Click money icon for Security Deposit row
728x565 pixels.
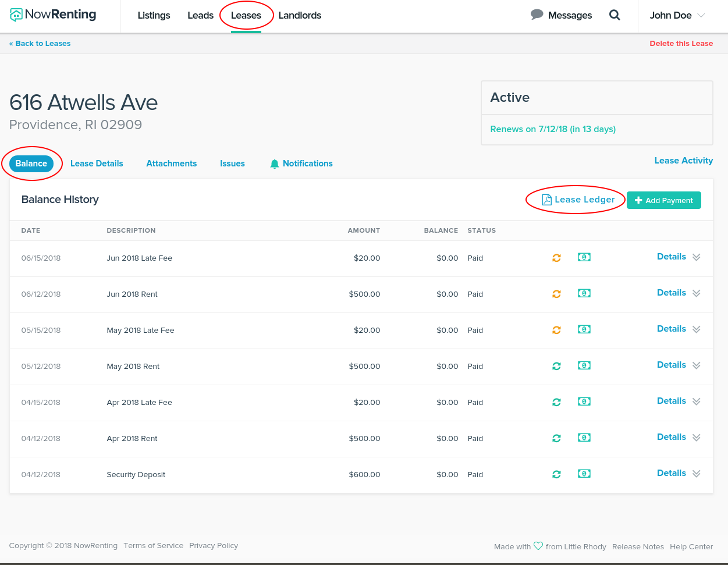pos(584,474)
